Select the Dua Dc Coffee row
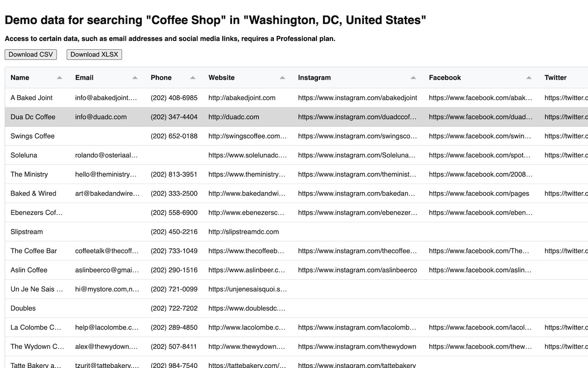588x368 pixels. pyautogui.click(x=33, y=117)
